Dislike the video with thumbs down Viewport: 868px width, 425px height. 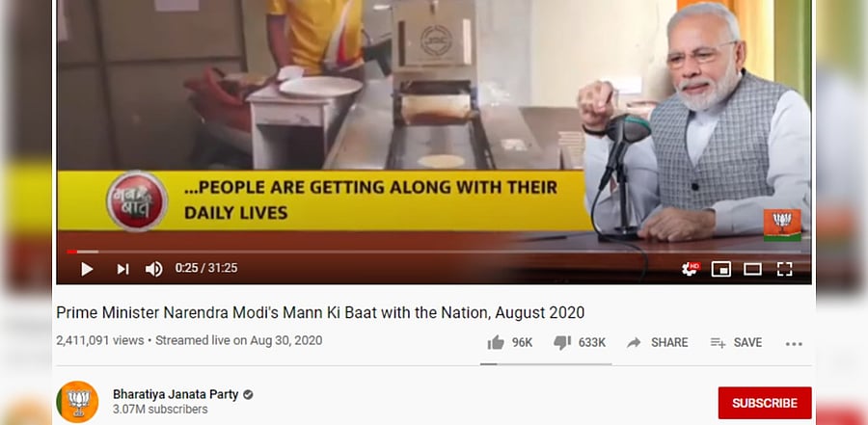(579, 342)
